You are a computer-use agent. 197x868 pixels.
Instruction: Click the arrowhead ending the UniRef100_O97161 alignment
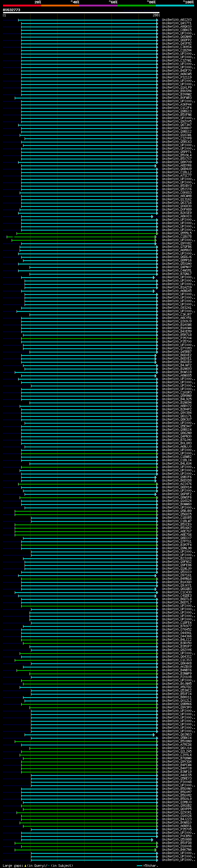click(x=155, y=575)
